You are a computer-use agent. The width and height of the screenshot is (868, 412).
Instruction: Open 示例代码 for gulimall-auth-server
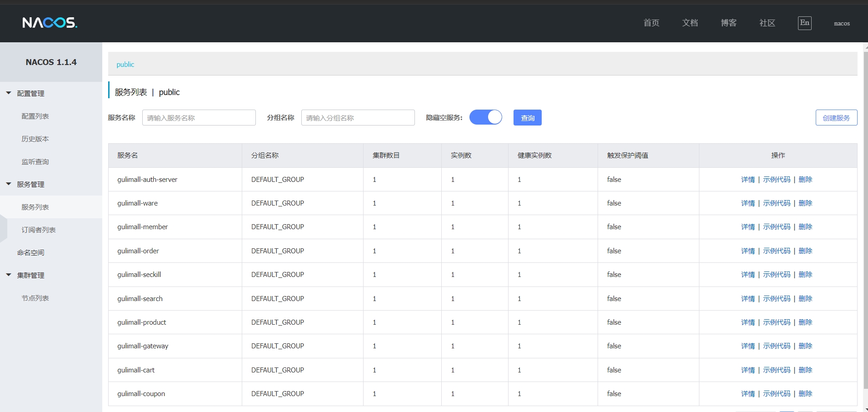(x=777, y=180)
